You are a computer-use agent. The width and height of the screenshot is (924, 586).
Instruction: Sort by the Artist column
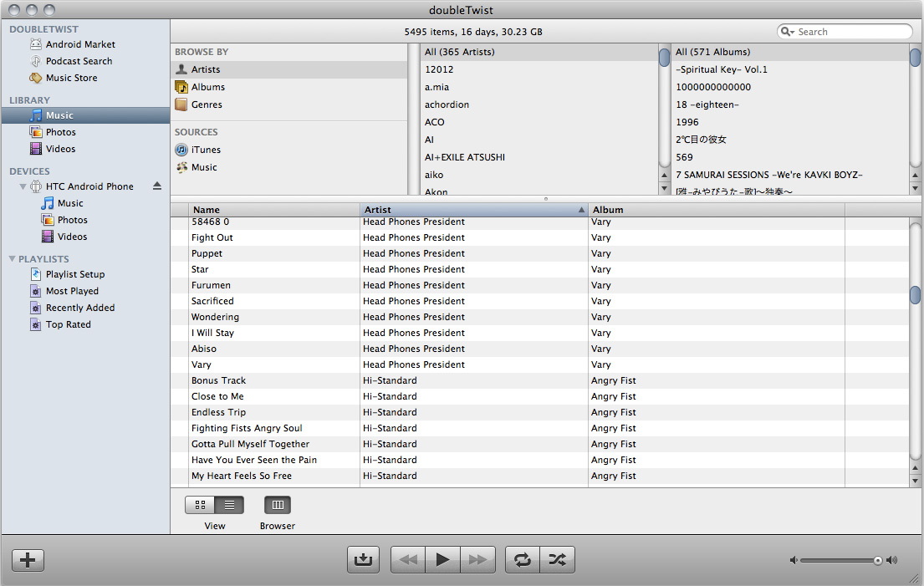coord(474,210)
